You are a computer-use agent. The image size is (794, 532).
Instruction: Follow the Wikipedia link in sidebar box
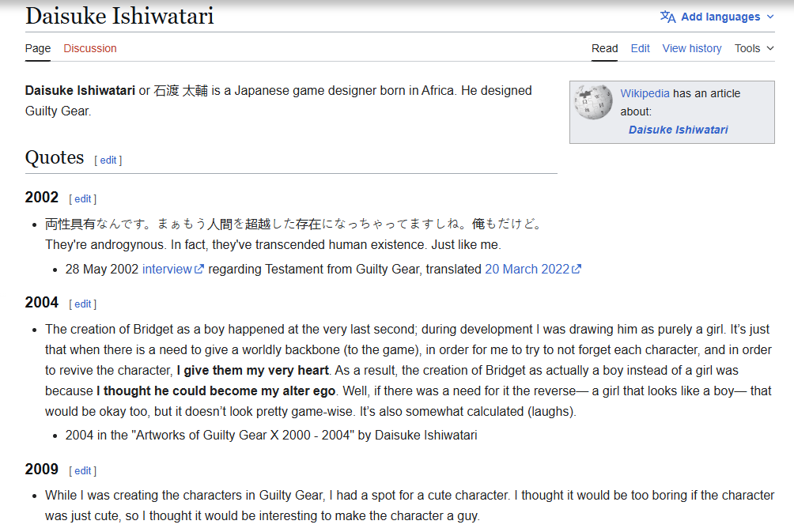tap(645, 93)
